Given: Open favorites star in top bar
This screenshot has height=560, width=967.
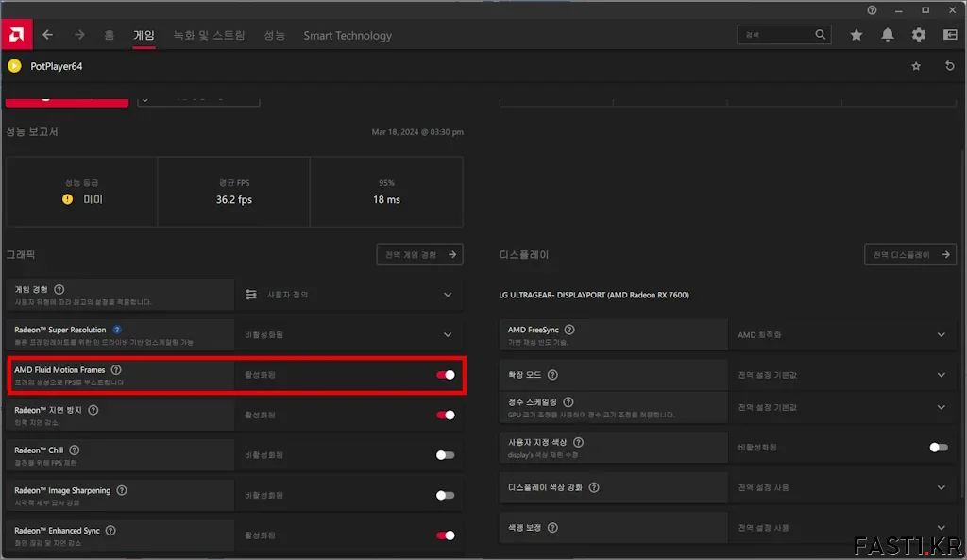Looking at the screenshot, I should click(x=856, y=35).
